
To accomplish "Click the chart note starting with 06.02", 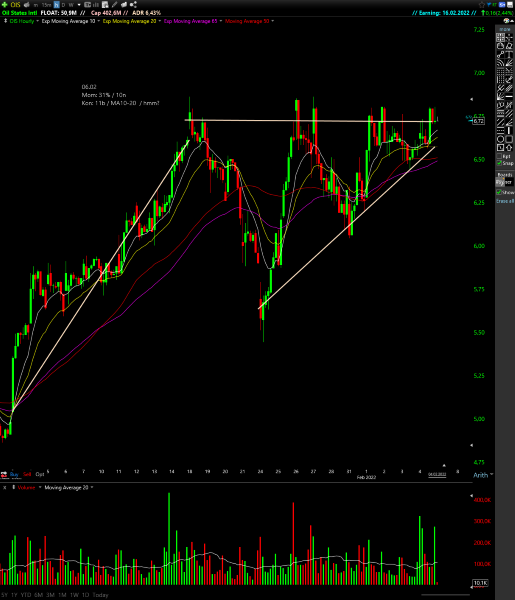I will pos(120,95).
